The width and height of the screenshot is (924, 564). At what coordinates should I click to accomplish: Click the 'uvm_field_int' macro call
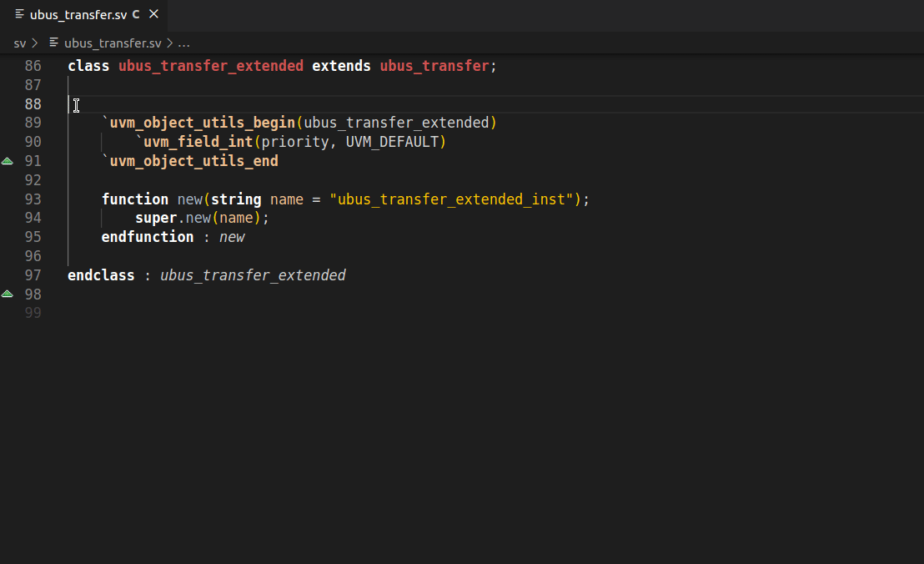198,141
